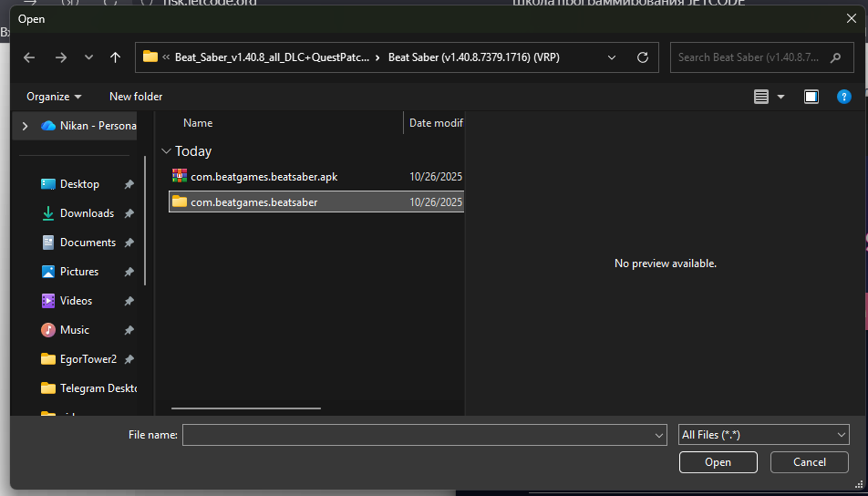Go up one folder level

(115, 57)
